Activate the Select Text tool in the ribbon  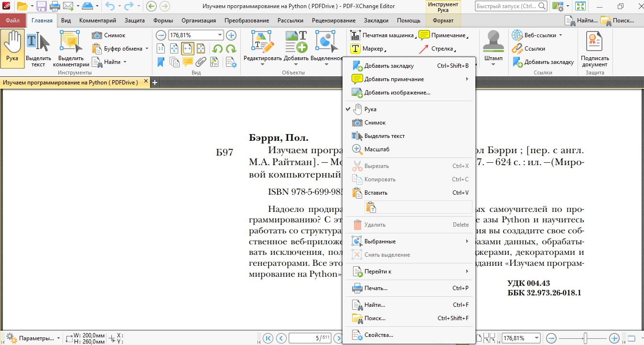[x=38, y=48]
